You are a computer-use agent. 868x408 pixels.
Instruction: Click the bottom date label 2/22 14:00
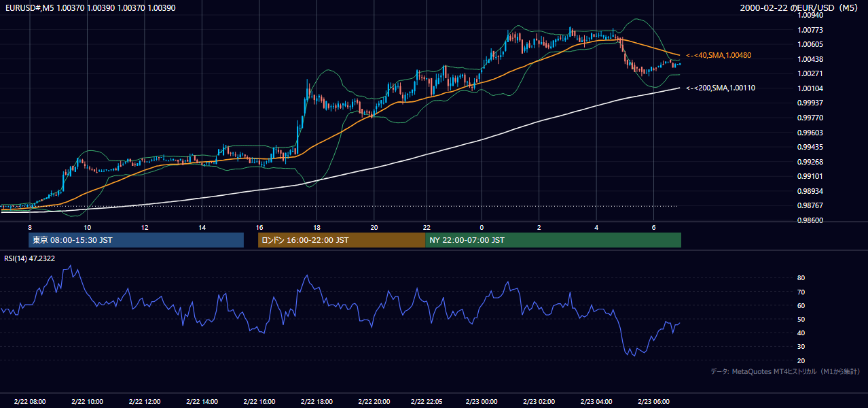202,402
